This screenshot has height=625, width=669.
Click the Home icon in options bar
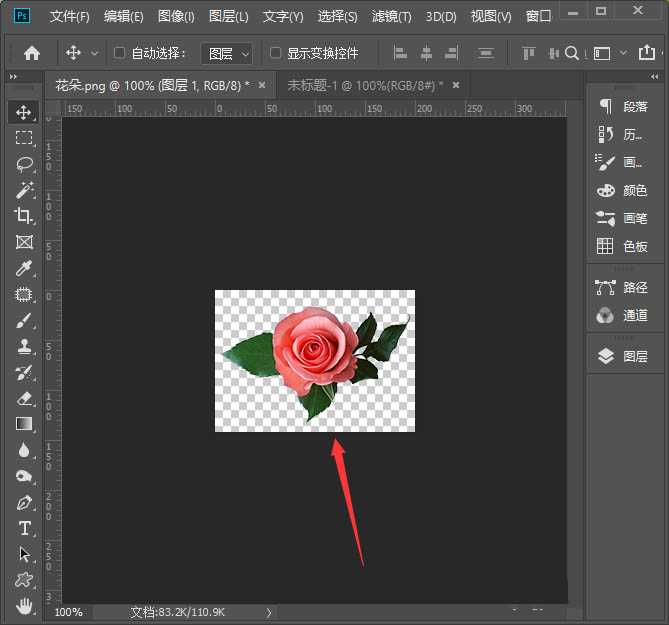click(x=32, y=53)
